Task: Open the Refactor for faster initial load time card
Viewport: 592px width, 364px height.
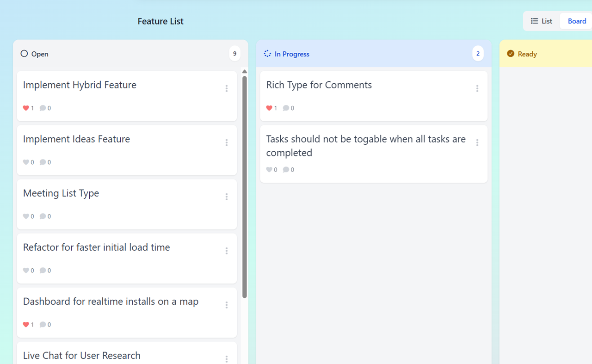Action: click(97, 247)
